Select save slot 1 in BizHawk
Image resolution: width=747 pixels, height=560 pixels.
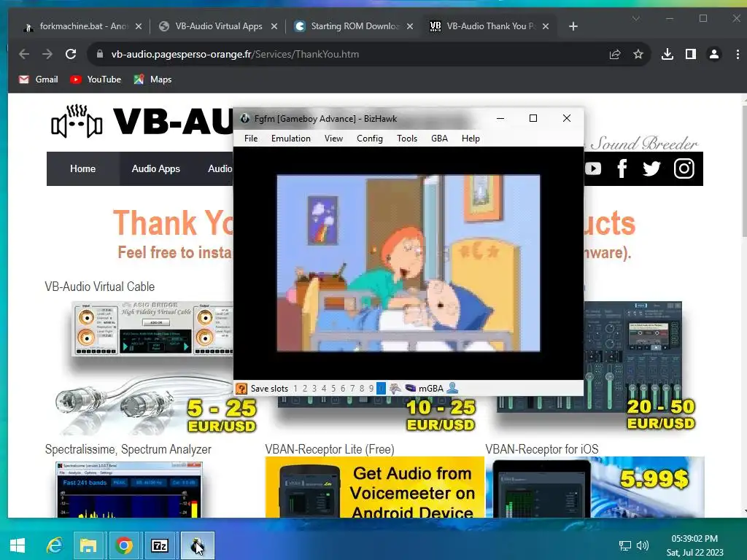(295, 389)
